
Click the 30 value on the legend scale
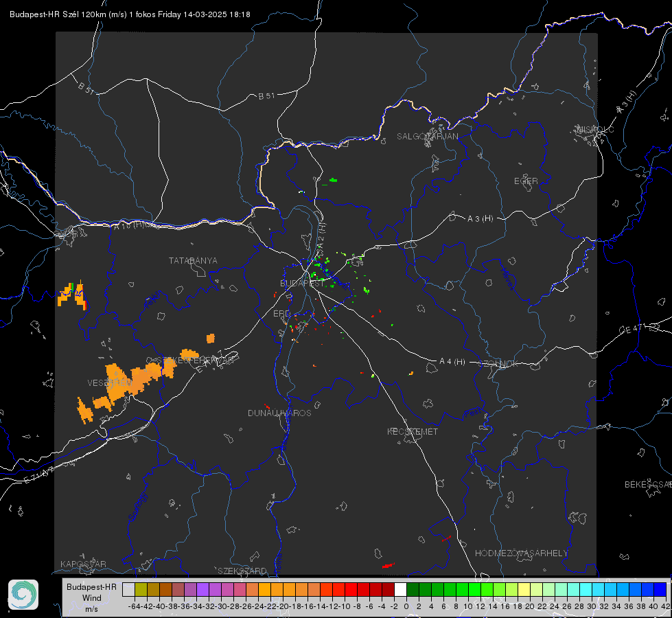point(592,606)
